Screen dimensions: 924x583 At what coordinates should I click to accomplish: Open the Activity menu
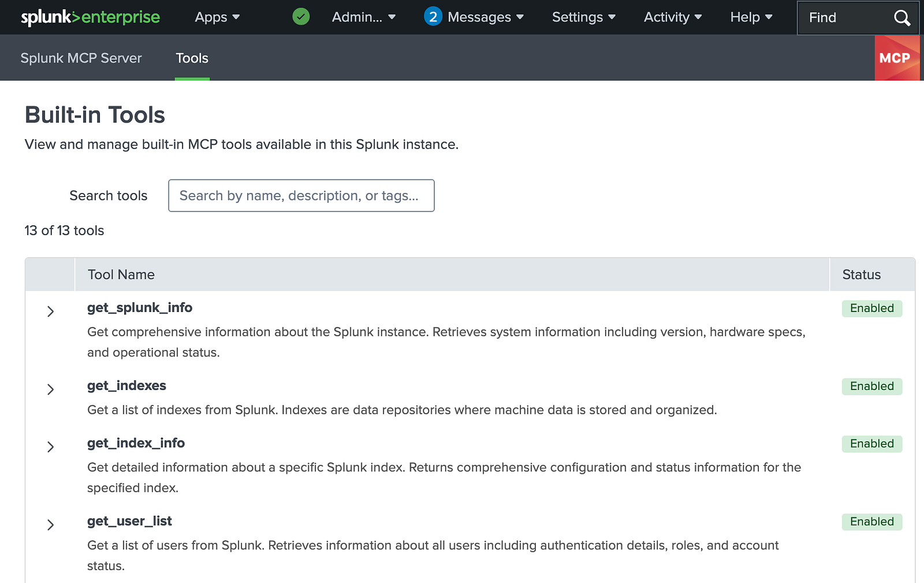tap(672, 17)
